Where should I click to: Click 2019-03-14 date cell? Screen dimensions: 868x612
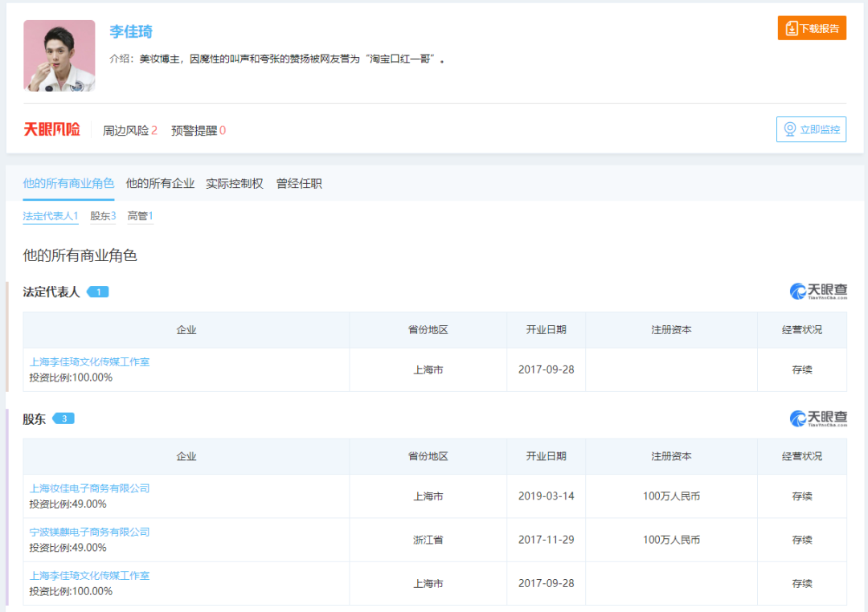tap(546, 496)
